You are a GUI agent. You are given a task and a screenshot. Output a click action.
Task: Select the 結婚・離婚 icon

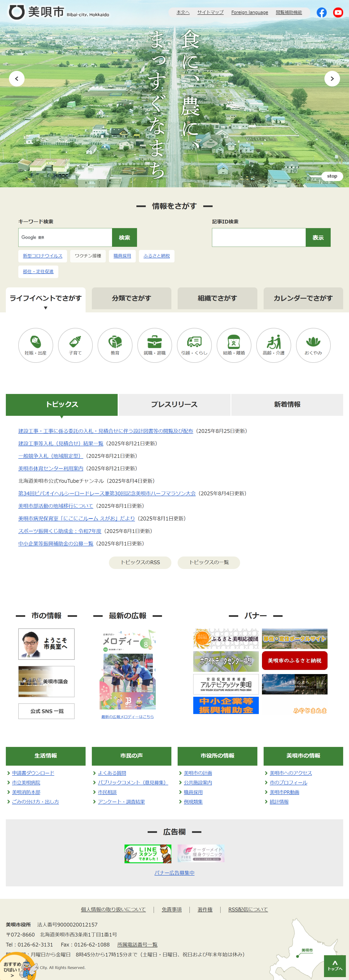tap(234, 345)
